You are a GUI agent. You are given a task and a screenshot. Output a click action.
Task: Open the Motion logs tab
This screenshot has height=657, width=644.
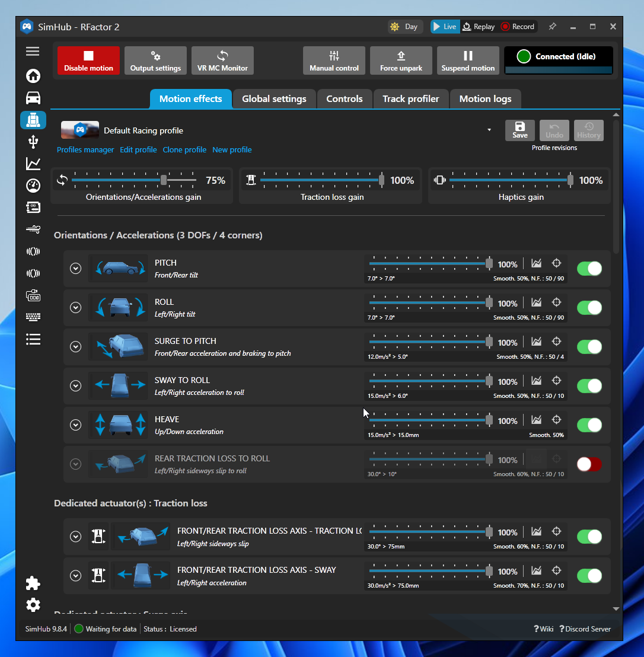tap(485, 99)
